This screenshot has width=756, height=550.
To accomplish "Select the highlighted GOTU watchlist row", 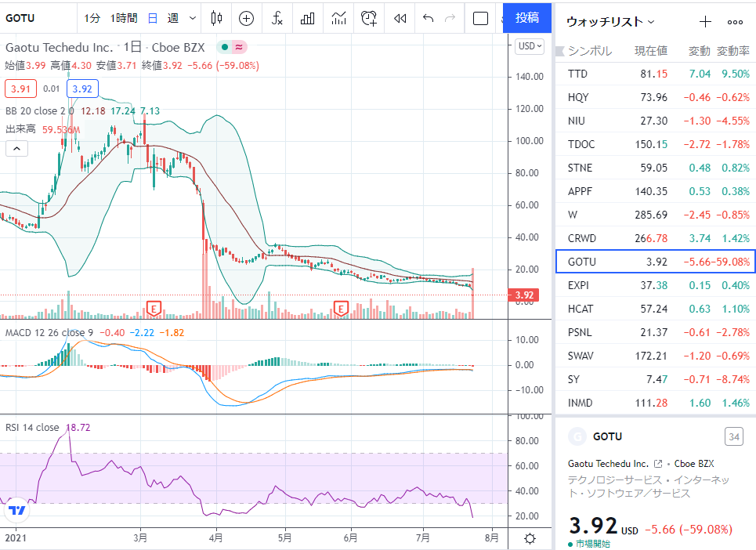I will tap(656, 262).
